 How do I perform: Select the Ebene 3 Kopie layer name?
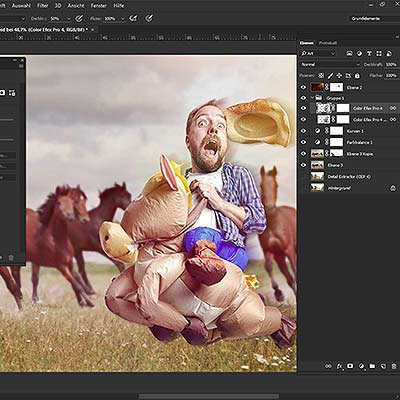coord(360,154)
